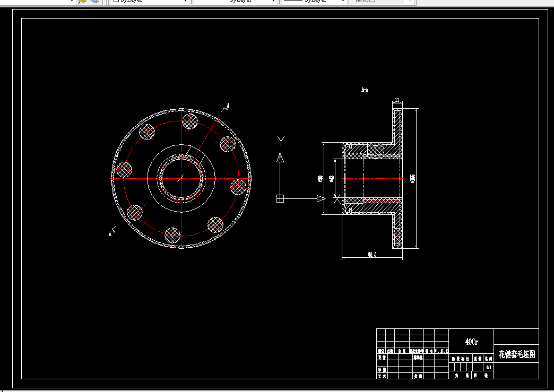Click the UCS Y-axis arrowhead
Viewport: 554px width, 392px height.
tap(280, 158)
